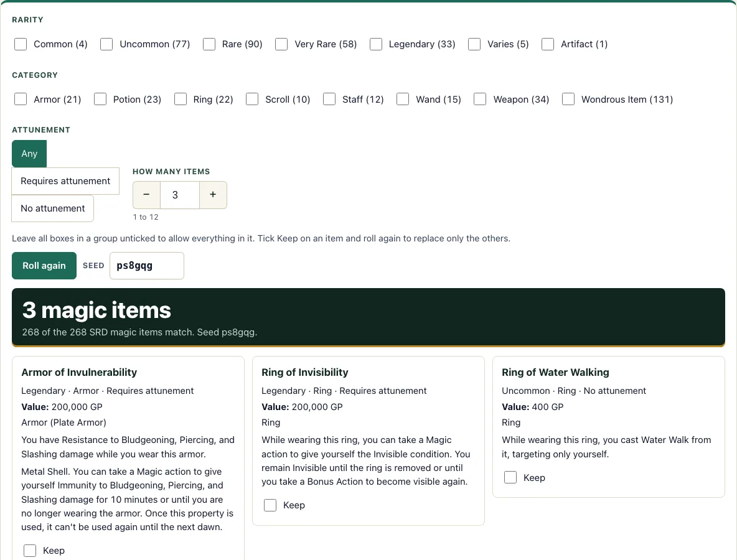
Task: Keep the Ring of Invisibility item
Action: [x=270, y=505]
